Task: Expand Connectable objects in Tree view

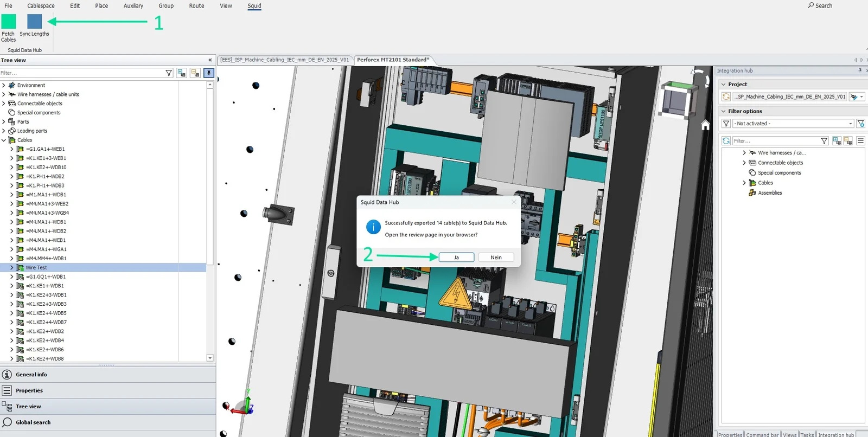Action: [x=4, y=104]
